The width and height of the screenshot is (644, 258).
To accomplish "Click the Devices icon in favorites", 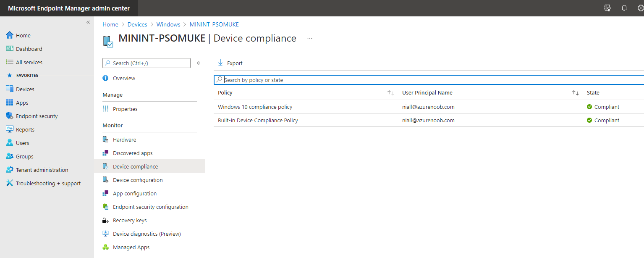I will [x=10, y=89].
